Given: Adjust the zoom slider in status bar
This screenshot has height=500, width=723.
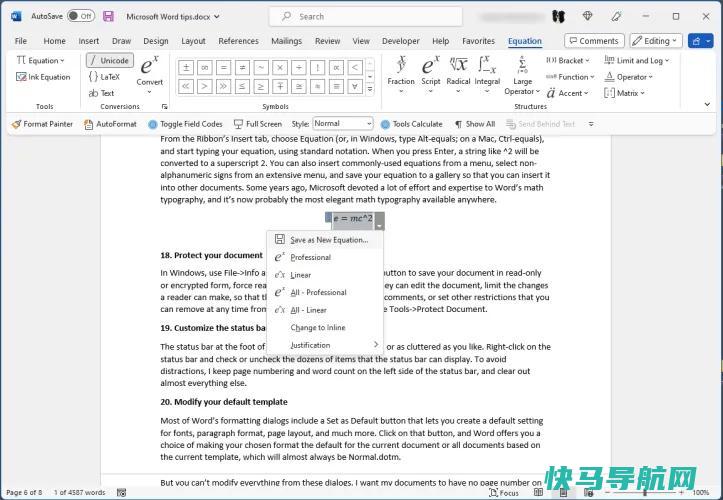Looking at the screenshot, I should 645,493.
